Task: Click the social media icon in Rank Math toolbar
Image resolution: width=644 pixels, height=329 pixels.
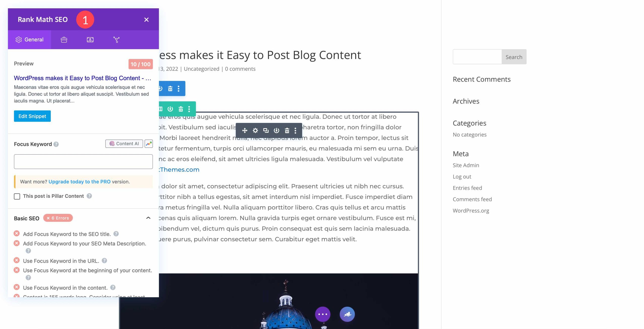Action: pyautogui.click(x=116, y=40)
